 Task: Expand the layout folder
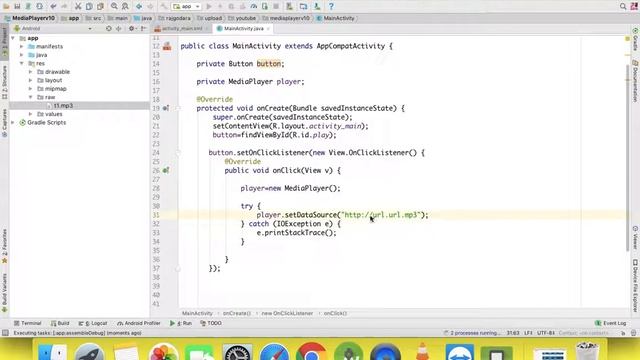point(30,80)
